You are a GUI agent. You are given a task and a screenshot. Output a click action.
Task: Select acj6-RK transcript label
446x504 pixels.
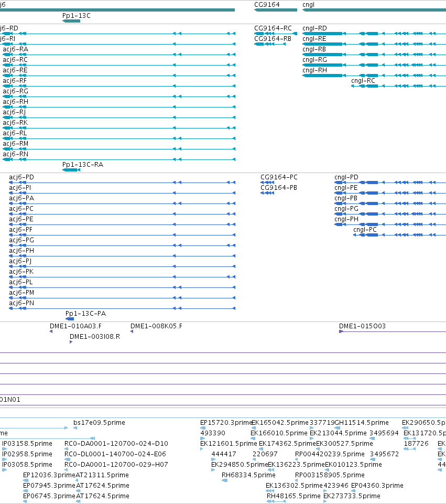click(15, 123)
